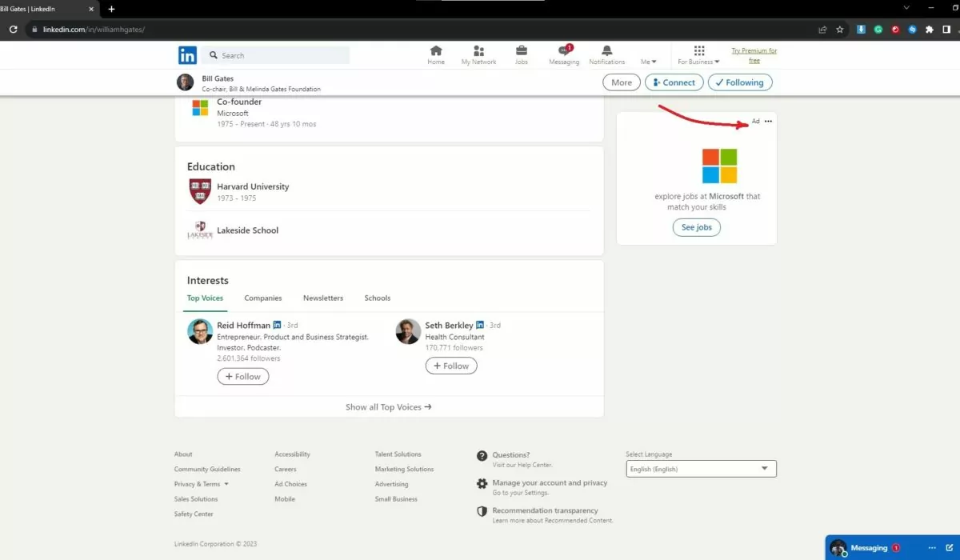The width and height of the screenshot is (960, 560).
Task: Click in the LinkedIn Search field
Action: coord(276,55)
